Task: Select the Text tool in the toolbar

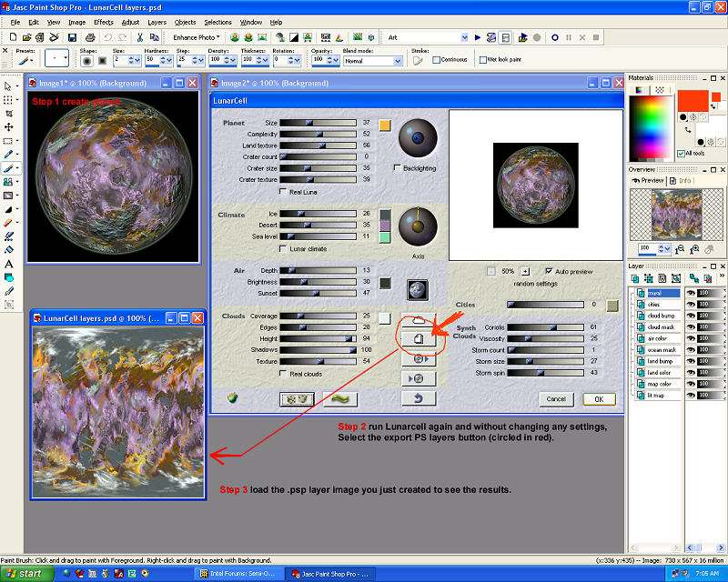Action: pyautogui.click(x=9, y=264)
